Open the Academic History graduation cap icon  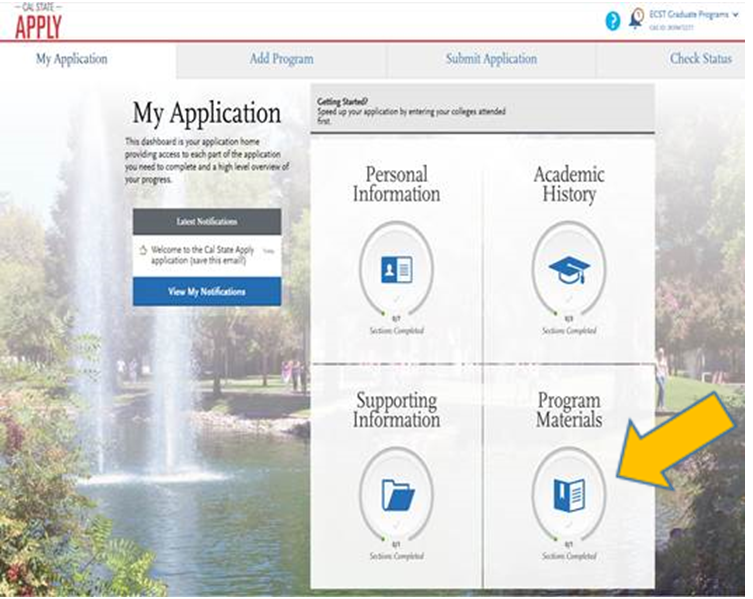tap(569, 269)
